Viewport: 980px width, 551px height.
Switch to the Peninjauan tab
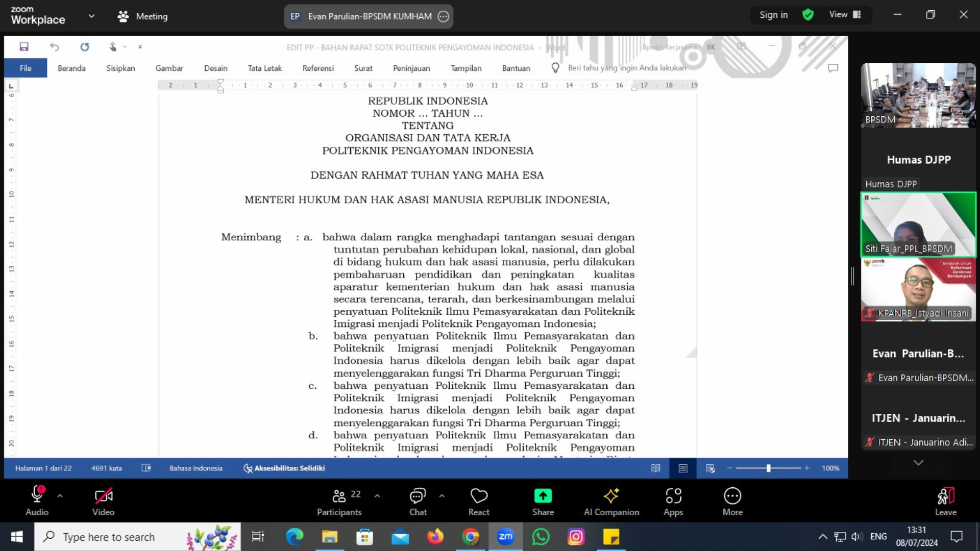tap(411, 68)
